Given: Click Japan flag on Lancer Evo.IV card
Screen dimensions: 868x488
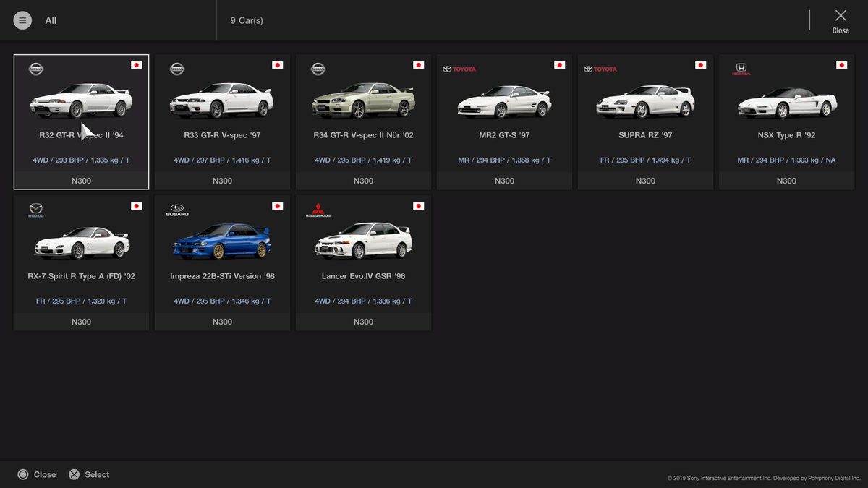Looking at the screenshot, I should 418,206.
